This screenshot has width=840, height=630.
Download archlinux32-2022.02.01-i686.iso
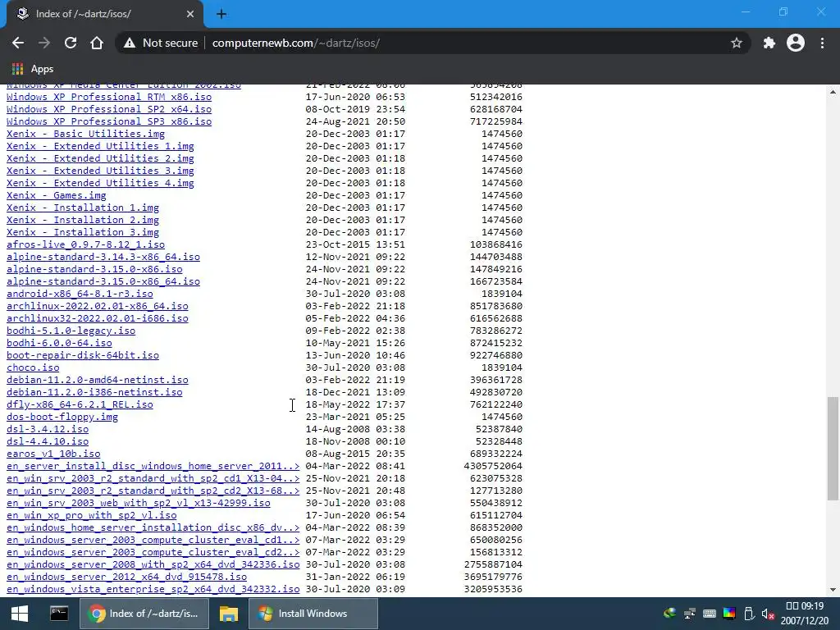click(x=98, y=319)
